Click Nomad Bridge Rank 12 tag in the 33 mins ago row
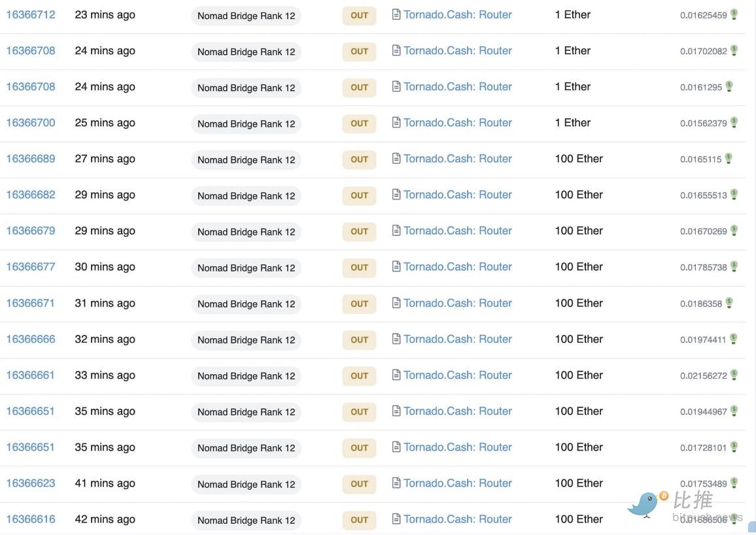The width and height of the screenshot is (756, 535). click(246, 375)
